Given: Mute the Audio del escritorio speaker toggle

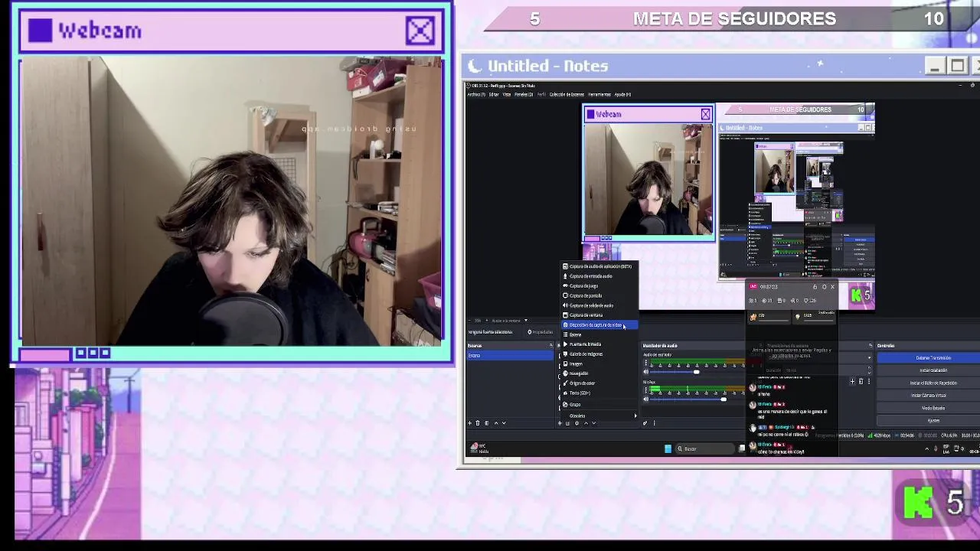Looking at the screenshot, I should [646, 372].
